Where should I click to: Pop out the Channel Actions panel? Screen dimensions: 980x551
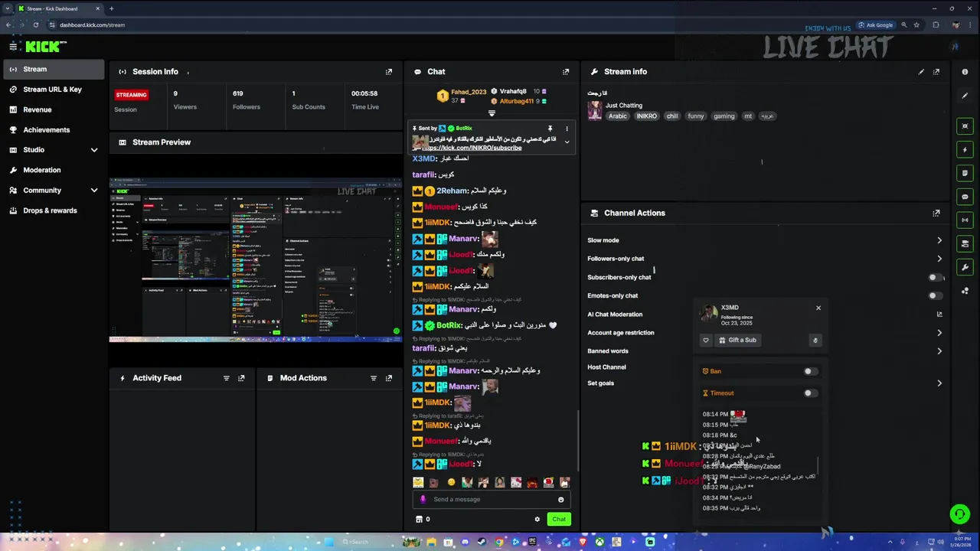click(x=936, y=214)
